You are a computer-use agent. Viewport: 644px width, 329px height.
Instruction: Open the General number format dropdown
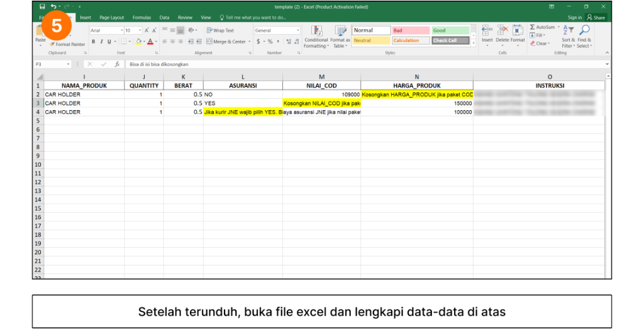pos(297,30)
